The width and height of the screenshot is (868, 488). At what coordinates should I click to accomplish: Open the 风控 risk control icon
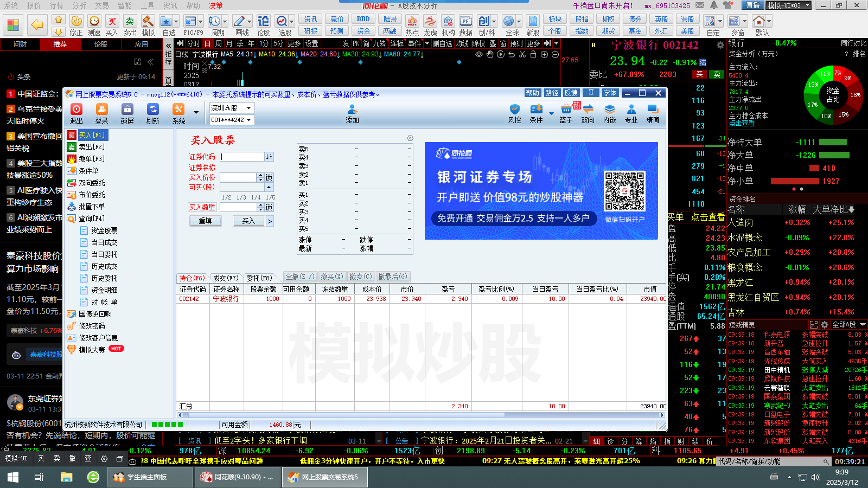tap(514, 113)
